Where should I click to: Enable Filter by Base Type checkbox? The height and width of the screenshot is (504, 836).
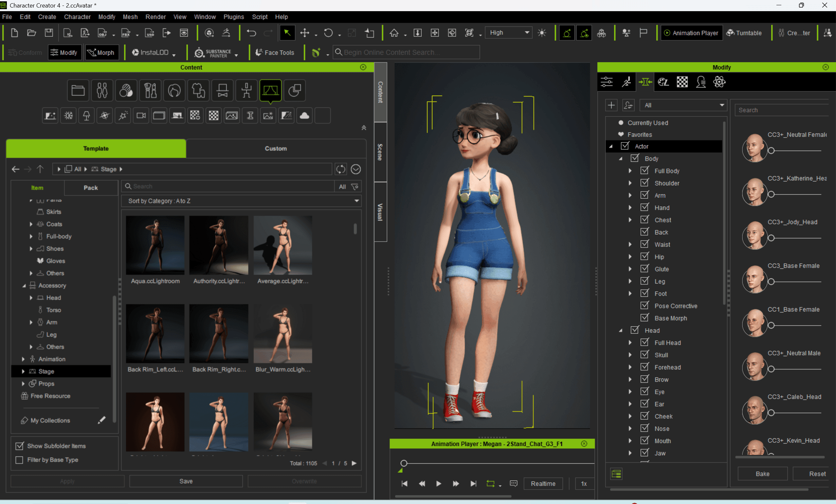(x=19, y=460)
